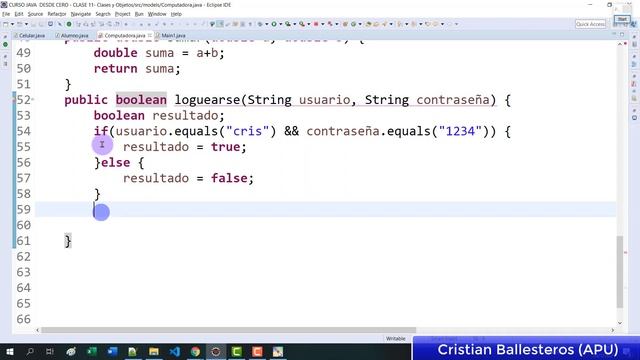Open the File menu
This screenshot has height=360, width=640.
click(x=6, y=14)
